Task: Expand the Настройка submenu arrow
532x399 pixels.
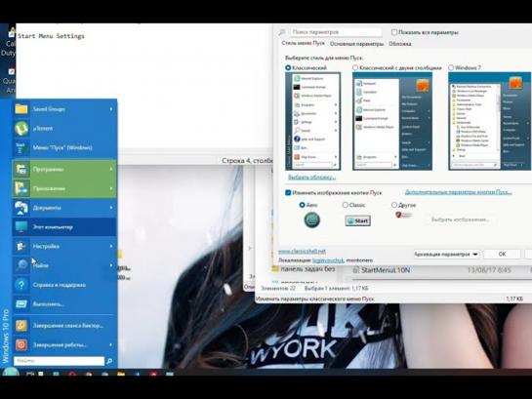Action: tap(111, 246)
